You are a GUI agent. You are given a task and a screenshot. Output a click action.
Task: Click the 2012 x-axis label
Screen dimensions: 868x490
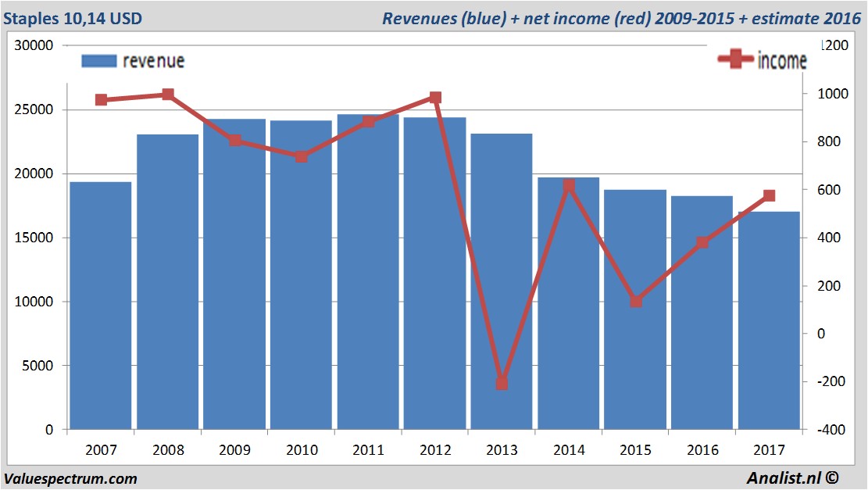pyautogui.click(x=435, y=449)
